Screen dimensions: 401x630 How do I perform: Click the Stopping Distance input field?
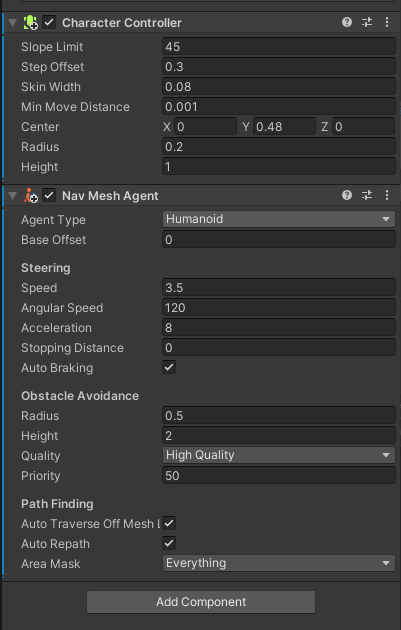(279, 348)
